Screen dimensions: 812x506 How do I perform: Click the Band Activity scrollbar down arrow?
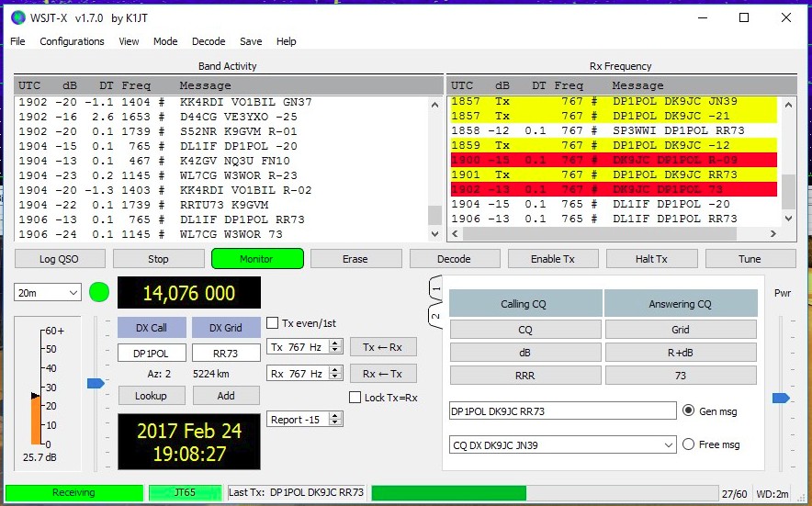[x=435, y=234]
